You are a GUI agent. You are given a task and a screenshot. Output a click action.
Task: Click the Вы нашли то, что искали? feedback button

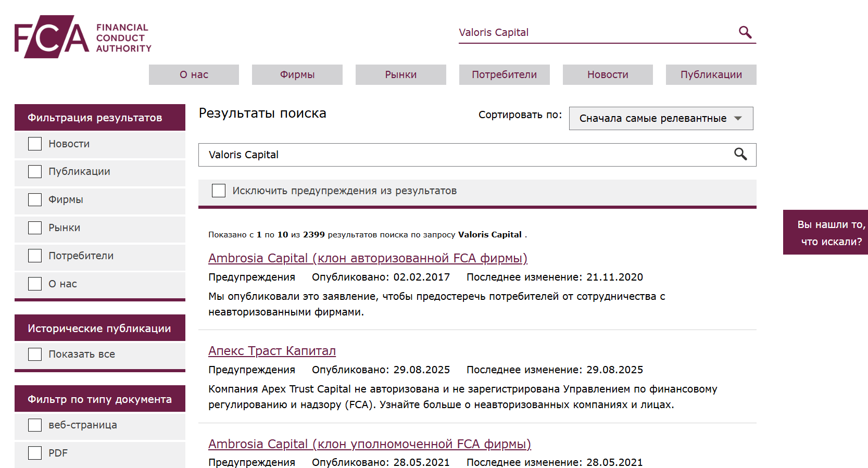tap(825, 232)
